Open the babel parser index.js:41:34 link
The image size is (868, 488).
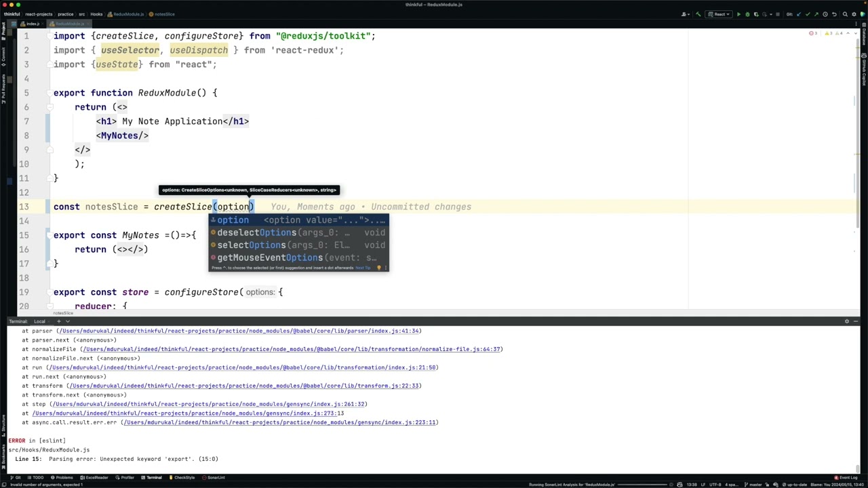239,331
